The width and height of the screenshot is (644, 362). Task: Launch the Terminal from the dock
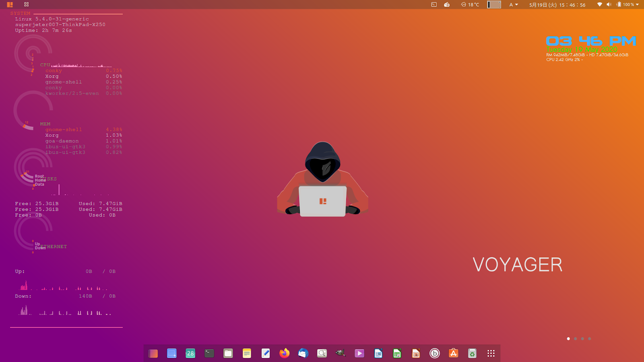[209, 353]
